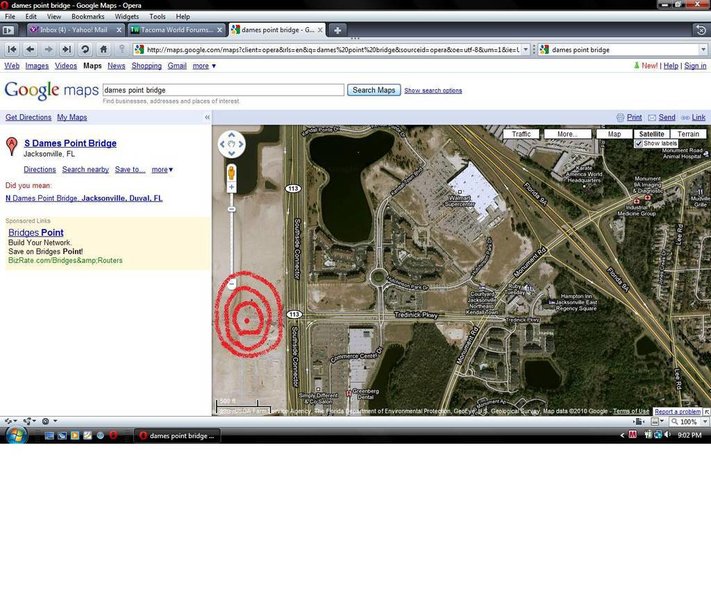
Task: Open the My Maps link
Action: click(x=72, y=117)
